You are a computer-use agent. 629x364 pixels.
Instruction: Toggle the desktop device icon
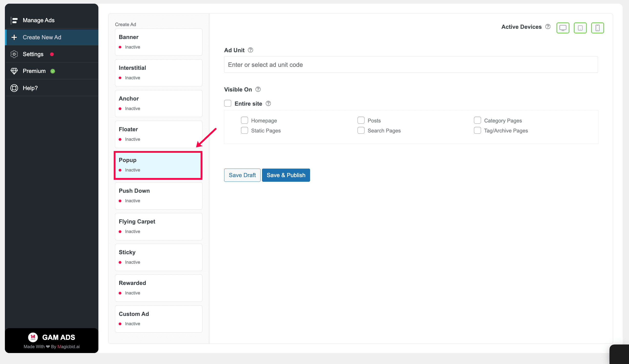[563, 28]
